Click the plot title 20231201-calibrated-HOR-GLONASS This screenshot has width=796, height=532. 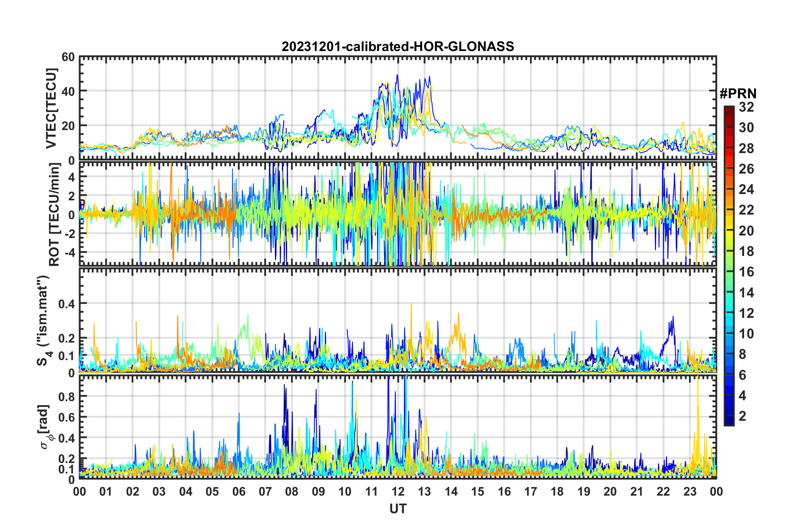[x=398, y=46]
